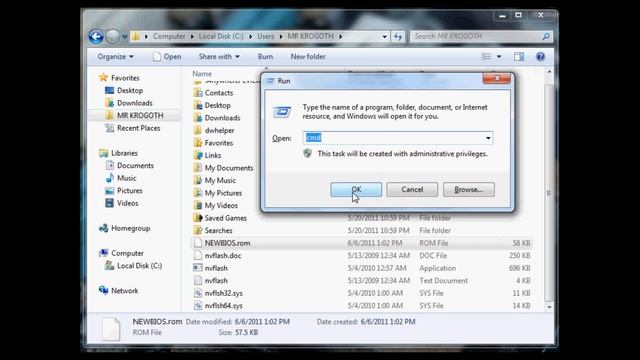Click the Explorer forward arrow button
The width and height of the screenshot is (640, 360).
tap(113, 37)
